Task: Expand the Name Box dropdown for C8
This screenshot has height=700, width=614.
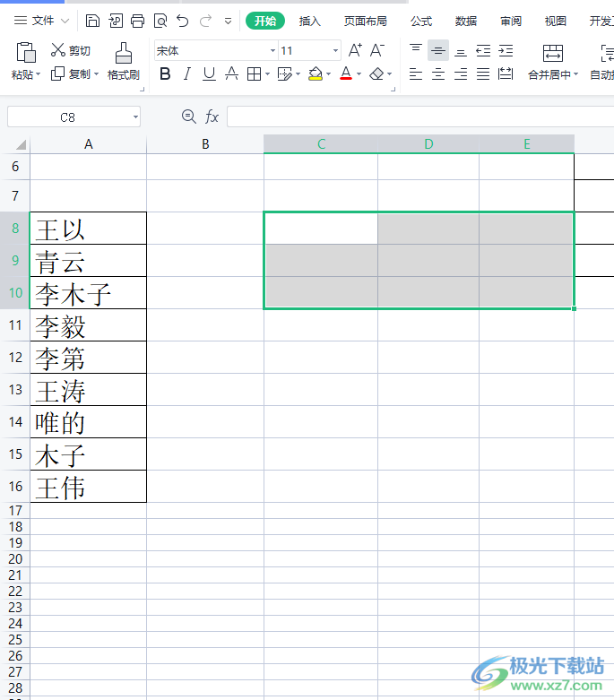Action: [135, 117]
